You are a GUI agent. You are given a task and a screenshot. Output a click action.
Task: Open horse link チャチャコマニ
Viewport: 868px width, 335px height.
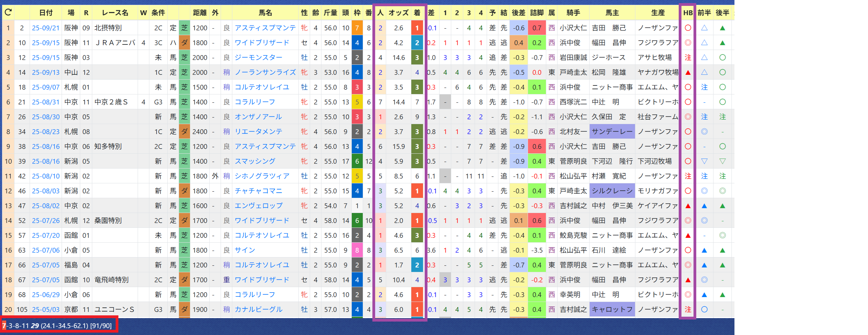pos(258,191)
